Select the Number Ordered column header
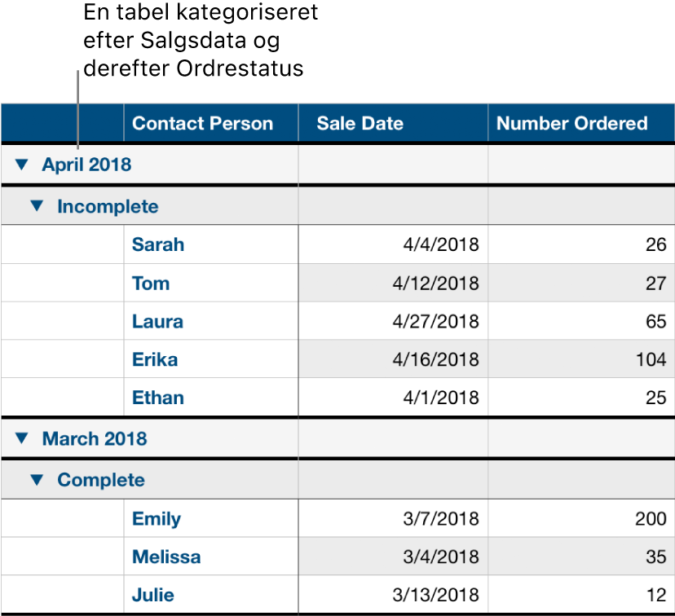The image size is (675, 616). [x=572, y=124]
